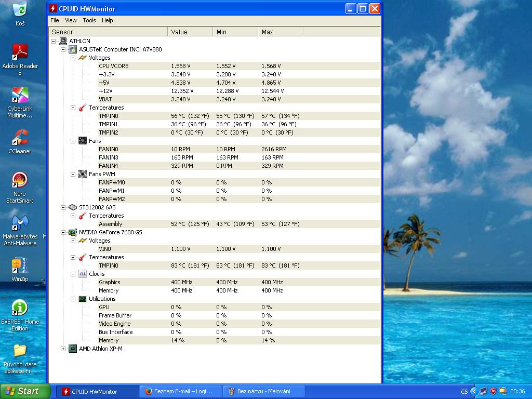Launch Nero StartSmart from the desktop

click(20, 181)
